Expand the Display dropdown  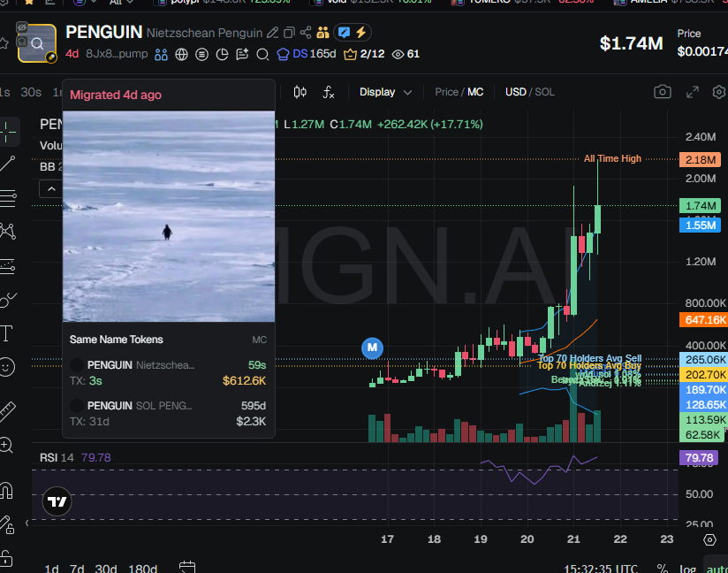click(385, 92)
